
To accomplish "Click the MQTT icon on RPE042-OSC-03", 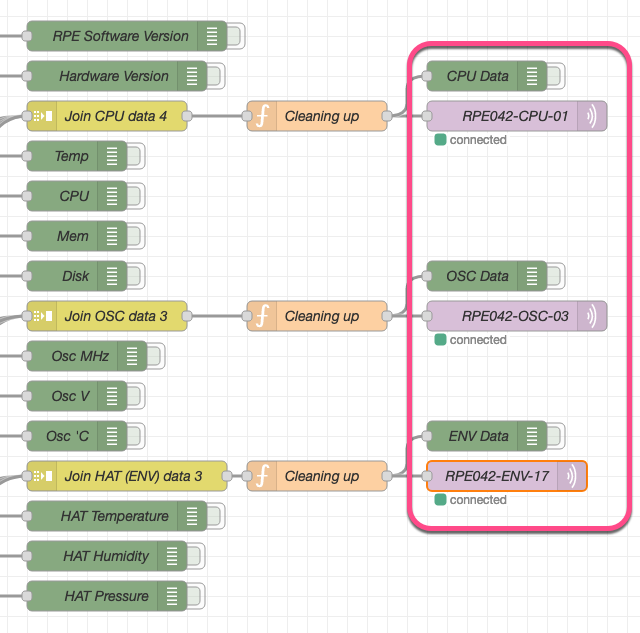I will pos(592,316).
